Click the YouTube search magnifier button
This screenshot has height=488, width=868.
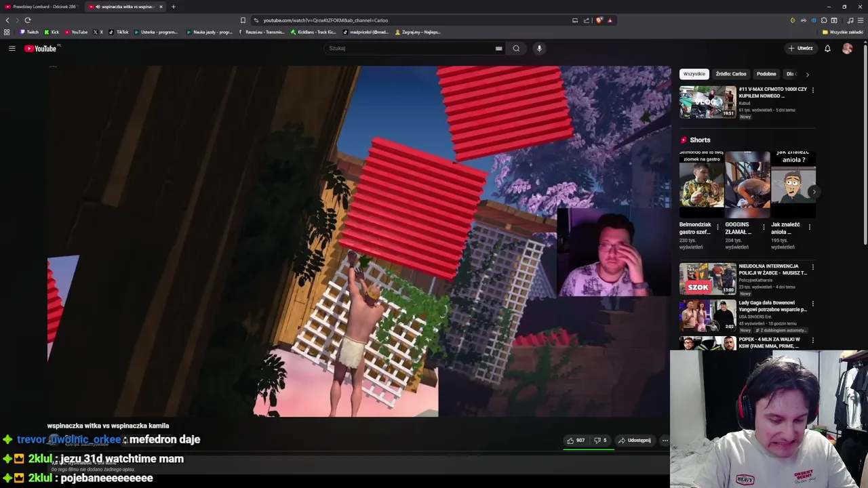click(516, 48)
